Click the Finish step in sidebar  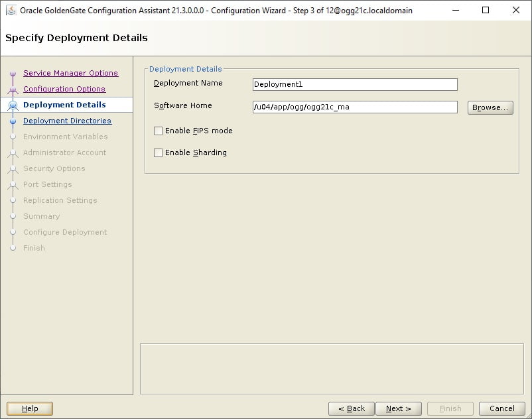click(34, 248)
